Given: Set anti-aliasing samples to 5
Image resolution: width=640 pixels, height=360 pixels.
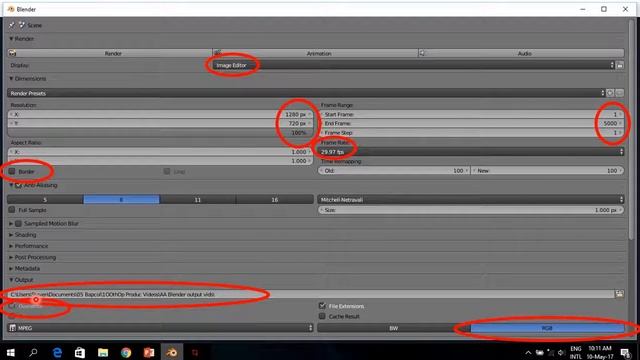Looking at the screenshot, I should (45, 200).
